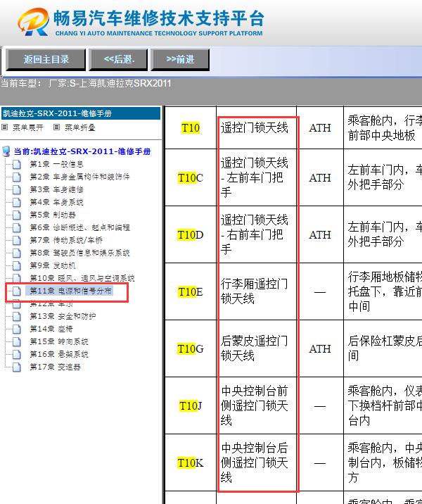Click the page icon next to 第17章
This screenshot has height=504, width=422.
click(x=17, y=367)
